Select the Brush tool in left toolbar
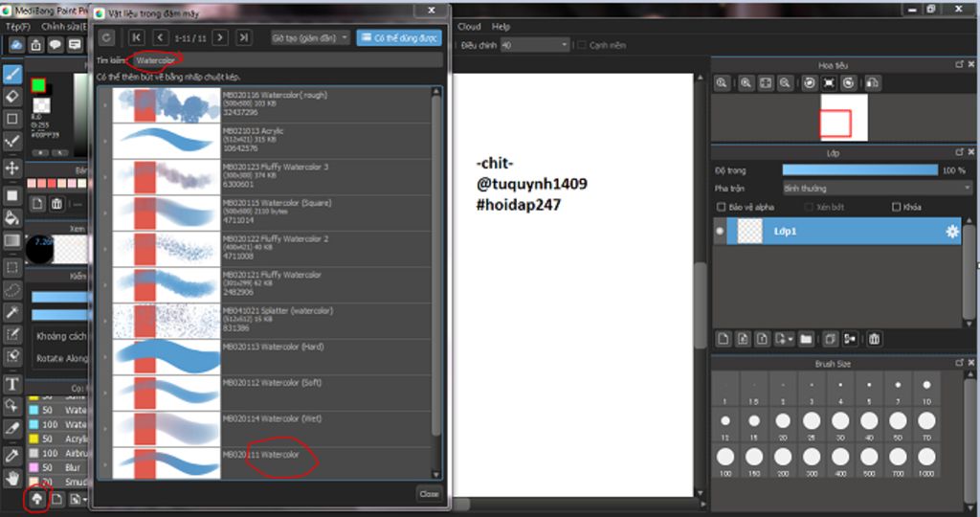Viewport: 980px width, 517px height. [12, 75]
